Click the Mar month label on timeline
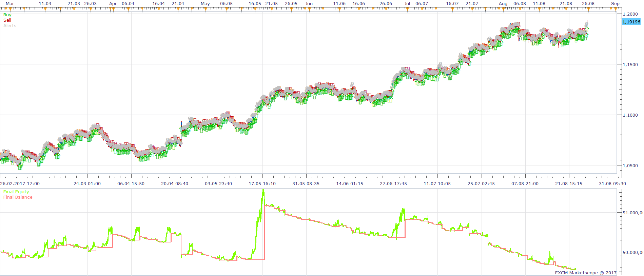Screen dimensions: 644x276 10,3
